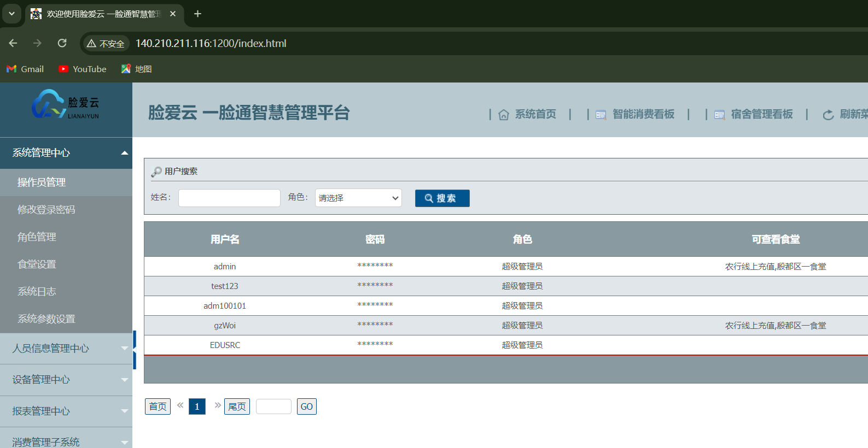
Task: Click the 可查看食堂 column header
Action: [776, 239]
